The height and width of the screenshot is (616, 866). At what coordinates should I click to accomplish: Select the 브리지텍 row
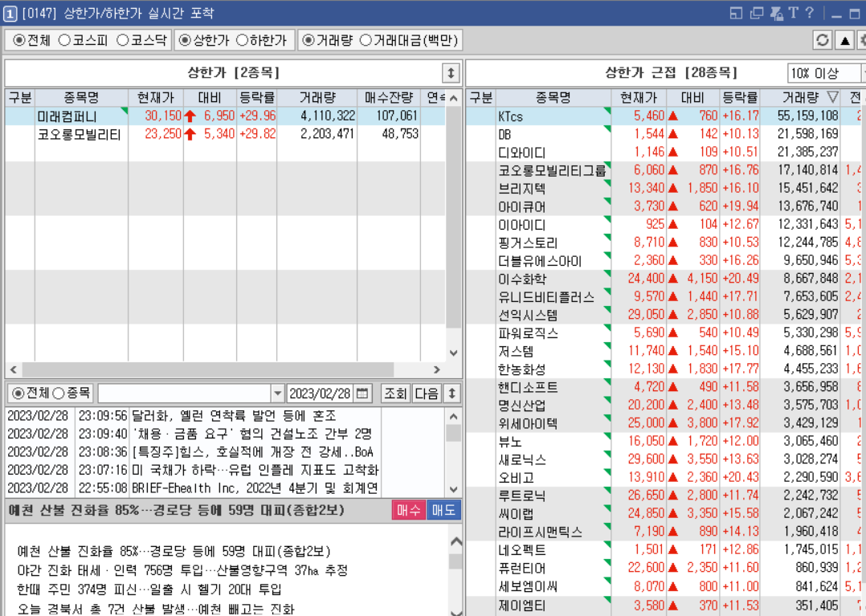pyautogui.click(x=665, y=188)
